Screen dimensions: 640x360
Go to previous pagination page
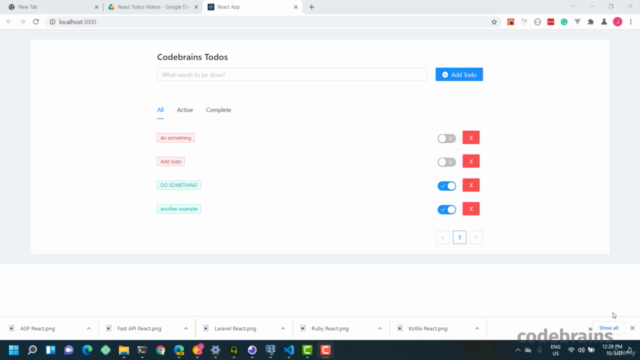click(443, 238)
